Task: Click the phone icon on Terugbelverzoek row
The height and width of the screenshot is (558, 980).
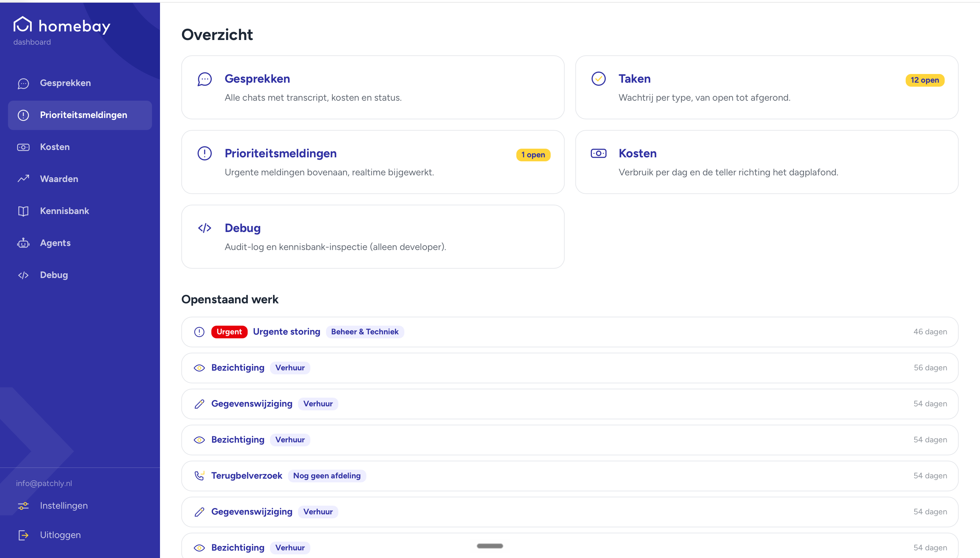Action: [x=199, y=476]
